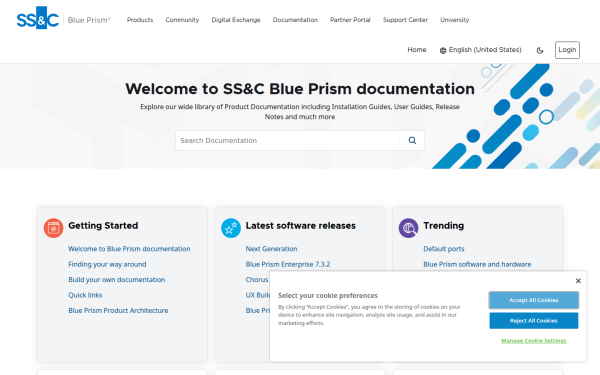Click the Getting Started heading
Image resolution: width=600 pixels, height=375 pixels.
103,226
